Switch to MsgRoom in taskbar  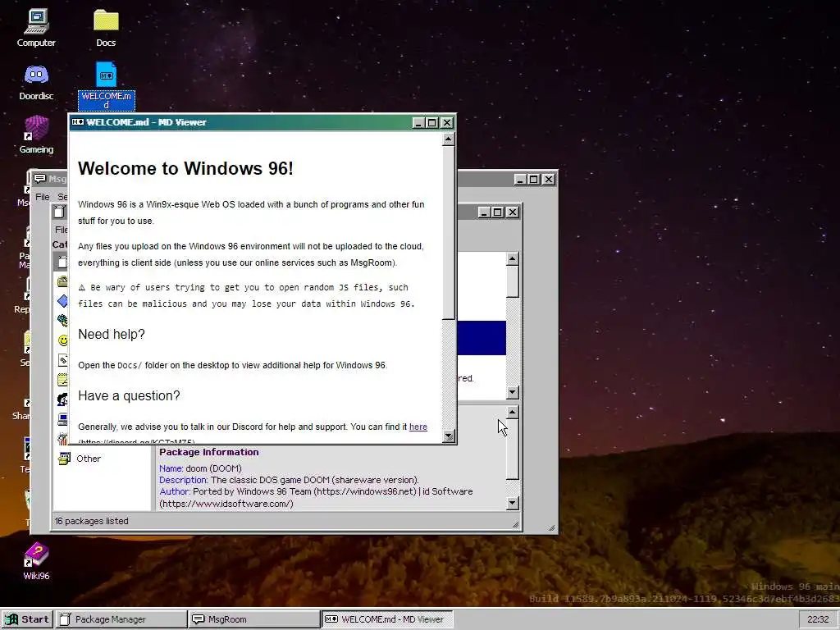coord(254,619)
